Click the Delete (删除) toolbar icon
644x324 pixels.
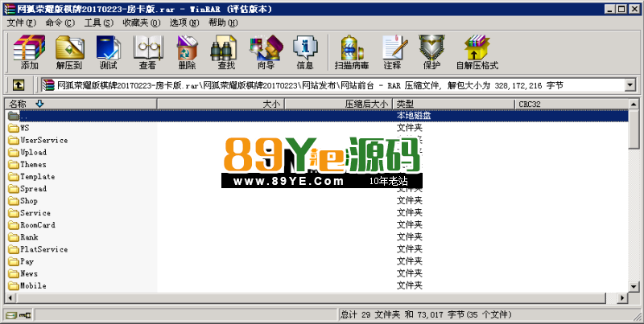point(187,52)
